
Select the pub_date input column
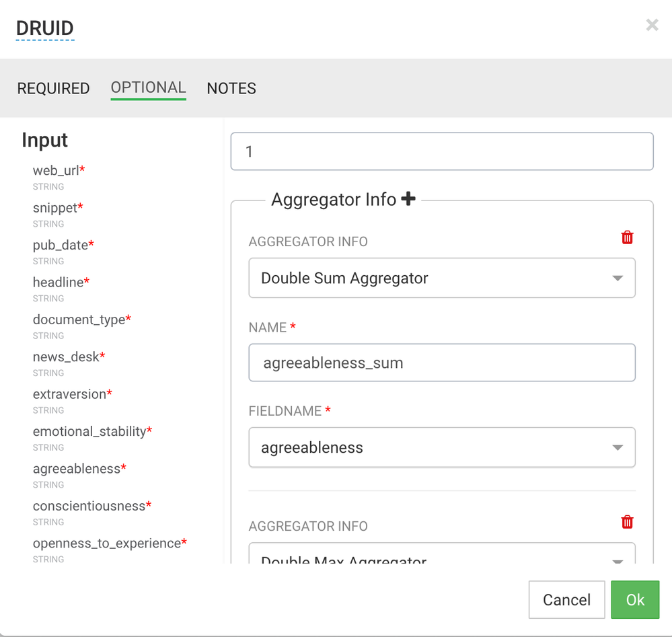[x=61, y=245]
